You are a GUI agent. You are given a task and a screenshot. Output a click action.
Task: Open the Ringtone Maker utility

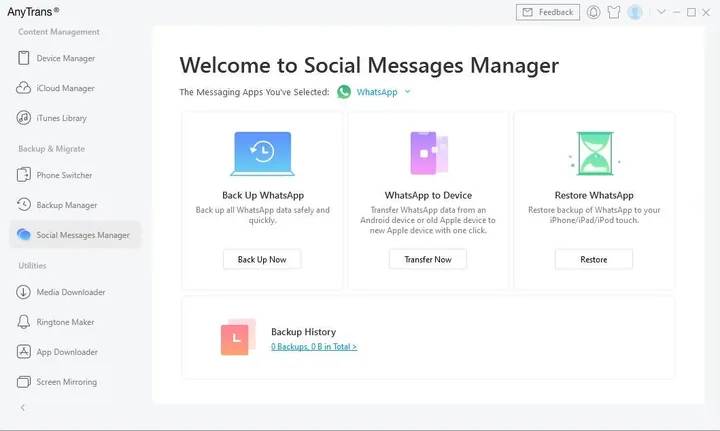(65, 322)
